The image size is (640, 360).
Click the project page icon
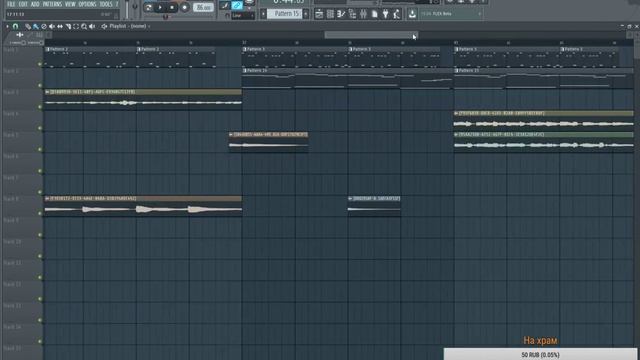pos(374,14)
